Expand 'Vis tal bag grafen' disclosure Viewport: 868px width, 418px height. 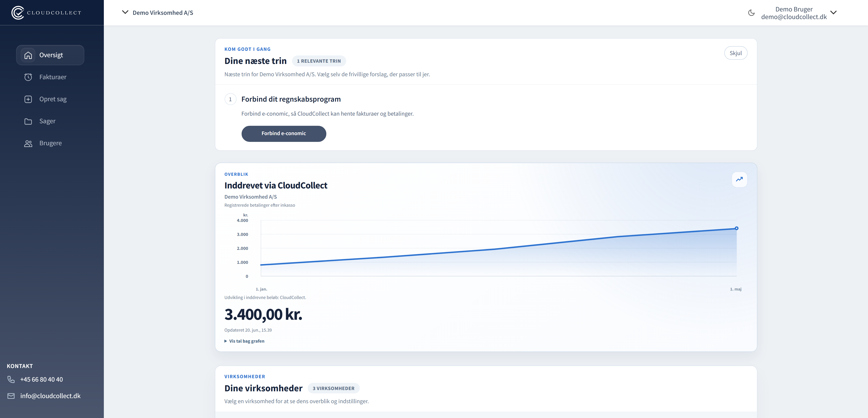click(244, 341)
